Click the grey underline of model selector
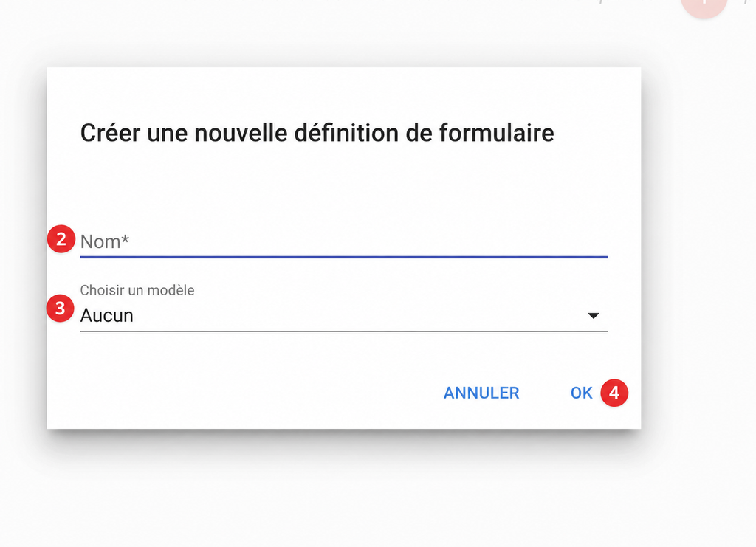 [x=343, y=331]
